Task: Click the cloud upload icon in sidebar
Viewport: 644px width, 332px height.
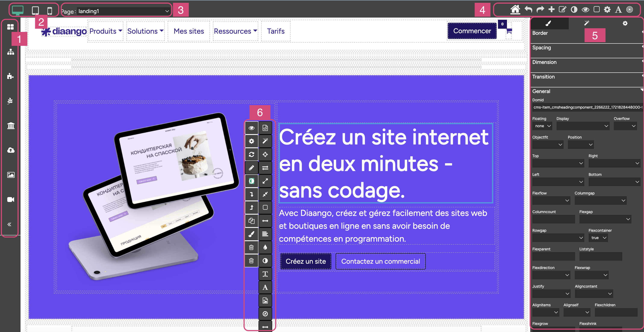Action: 10,150
